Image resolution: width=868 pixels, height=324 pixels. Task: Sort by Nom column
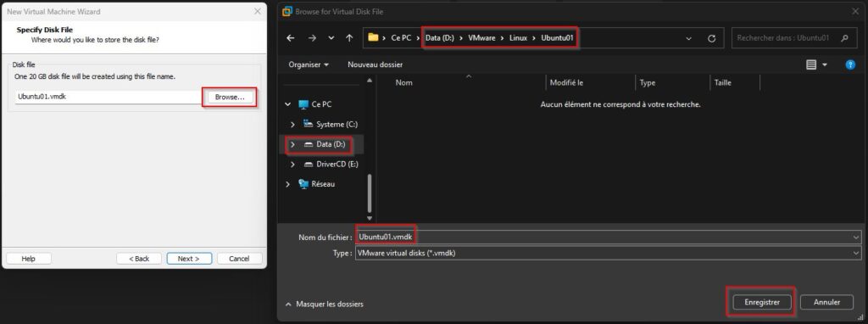point(404,82)
